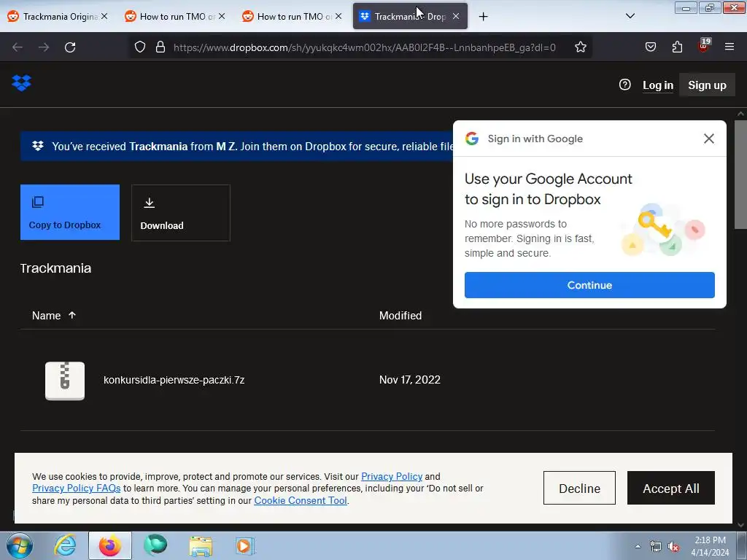Decline cookies
747x560 pixels.
point(579,488)
